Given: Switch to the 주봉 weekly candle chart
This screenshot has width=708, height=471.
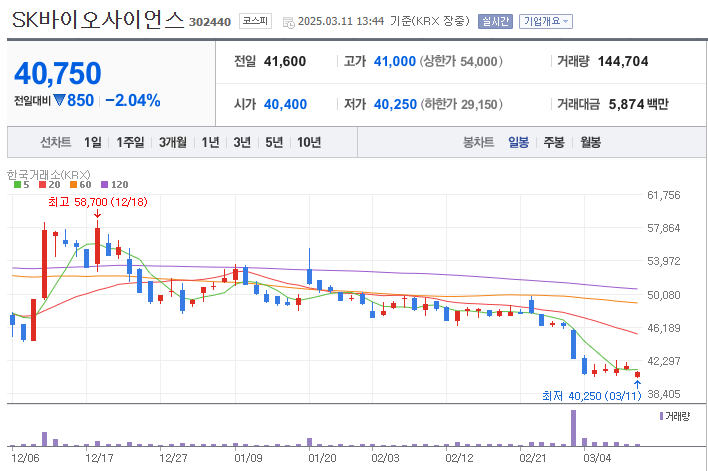Looking at the screenshot, I should point(554,142).
